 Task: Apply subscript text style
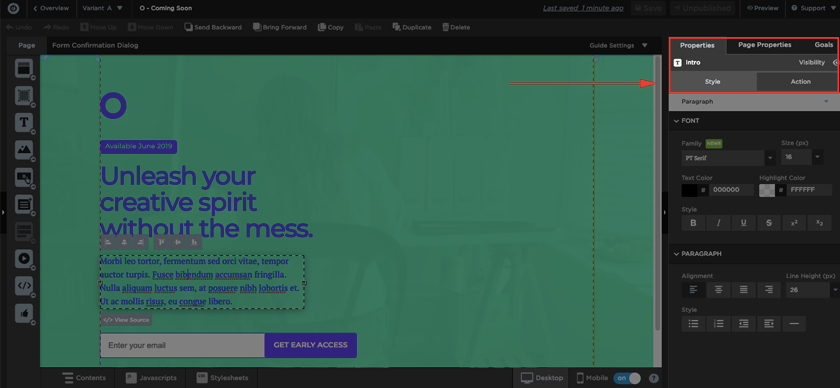click(819, 223)
